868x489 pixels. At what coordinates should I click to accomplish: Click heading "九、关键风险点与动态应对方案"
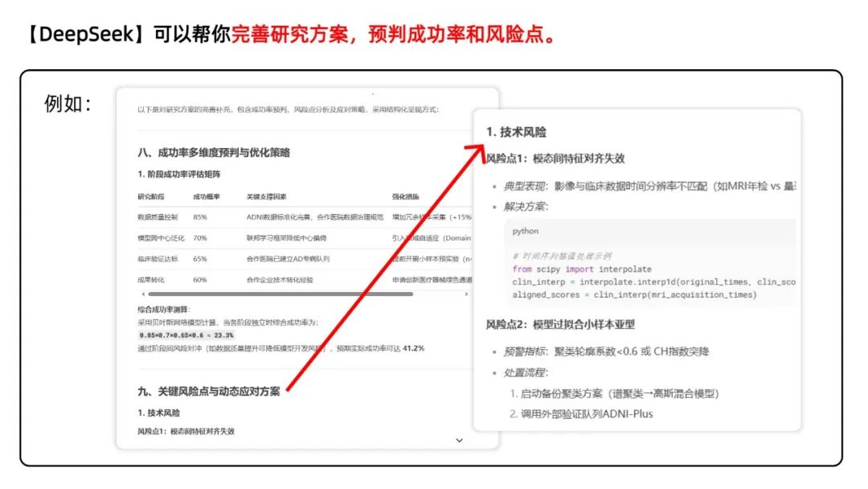(209, 392)
